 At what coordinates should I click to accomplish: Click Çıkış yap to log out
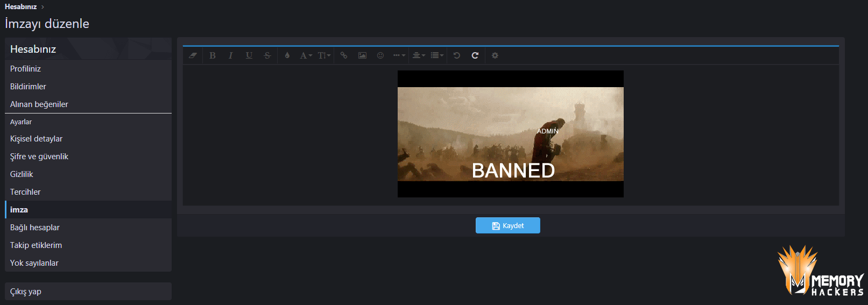(x=88, y=292)
